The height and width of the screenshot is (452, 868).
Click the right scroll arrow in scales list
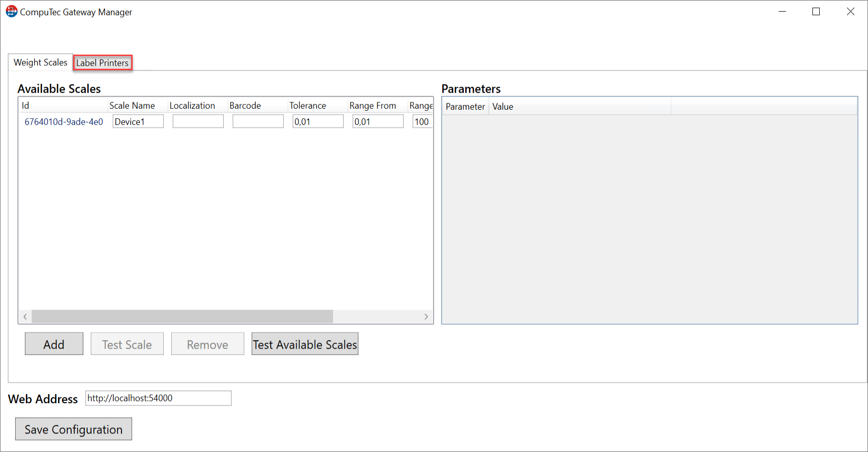pos(426,317)
